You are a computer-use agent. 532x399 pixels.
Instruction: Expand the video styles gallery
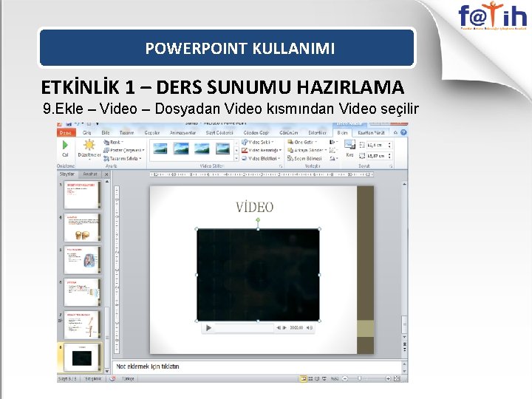(x=236, y=158)
